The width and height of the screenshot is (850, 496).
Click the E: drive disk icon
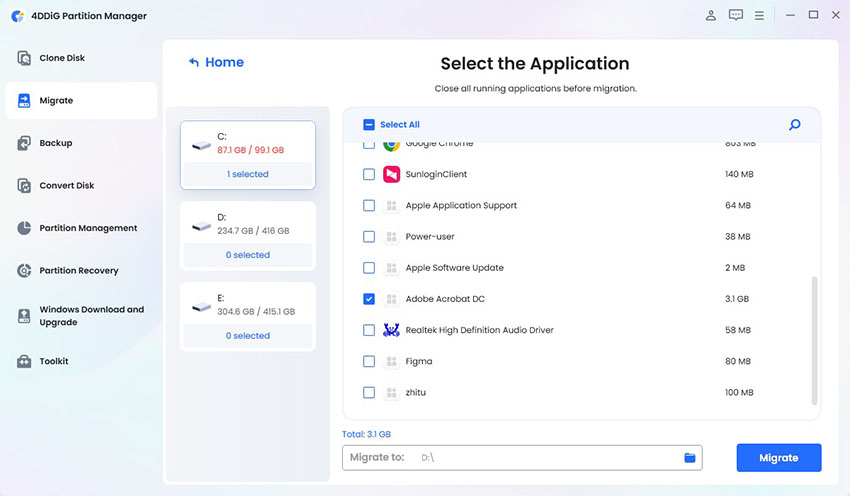tap(201, 306)
